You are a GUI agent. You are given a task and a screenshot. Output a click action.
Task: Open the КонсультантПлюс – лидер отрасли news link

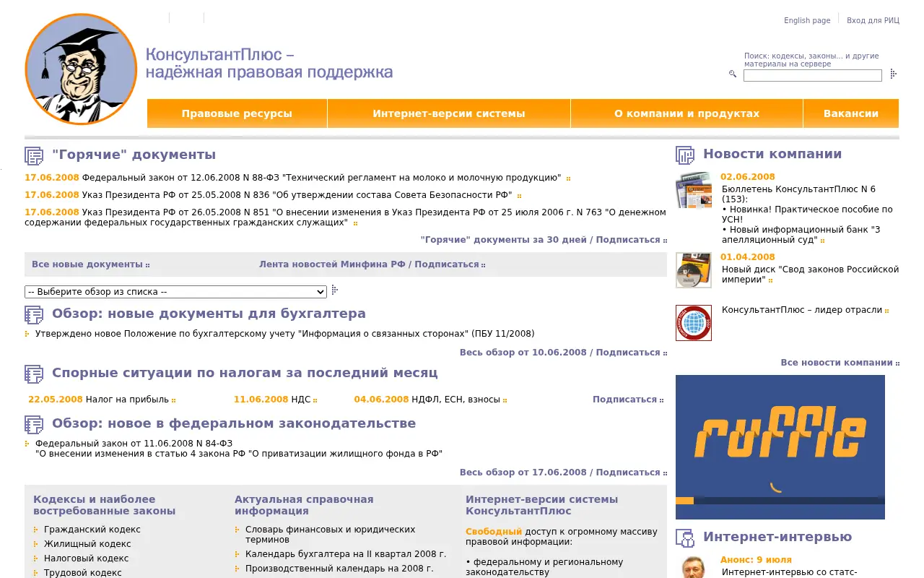[x=802, y=310]
